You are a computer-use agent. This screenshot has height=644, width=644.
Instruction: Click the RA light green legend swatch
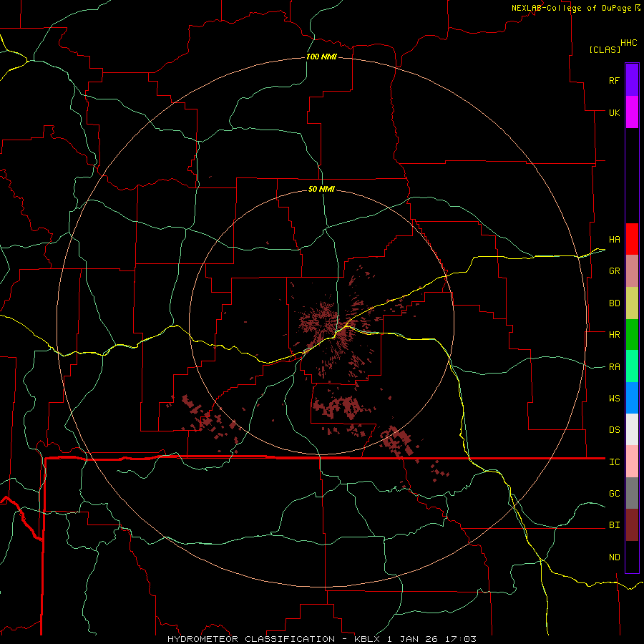632,366
